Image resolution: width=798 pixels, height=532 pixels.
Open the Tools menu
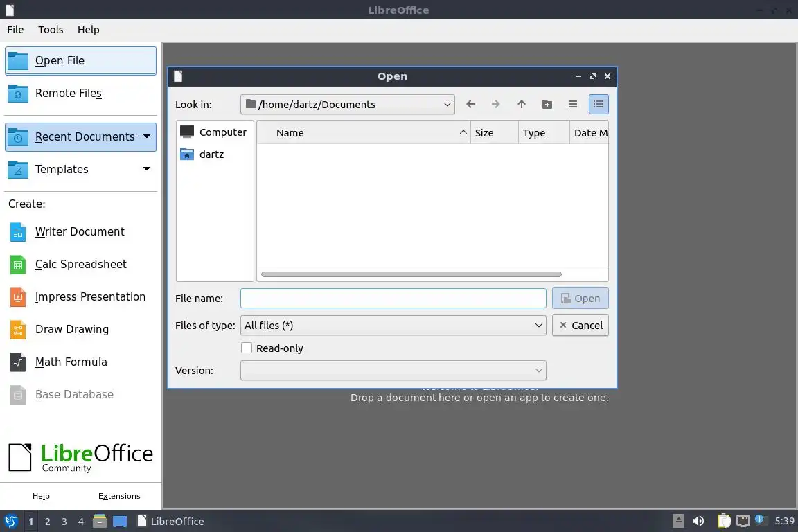[x=51, y=30]
